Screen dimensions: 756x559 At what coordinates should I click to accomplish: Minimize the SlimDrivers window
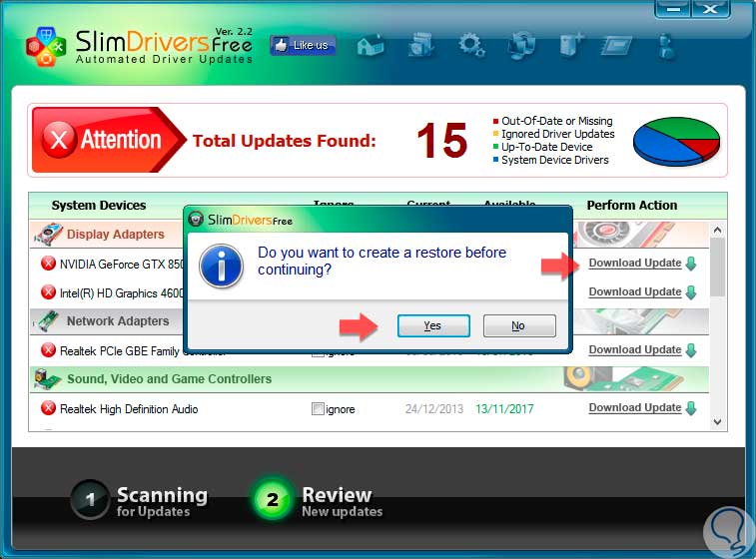[673, 9]
